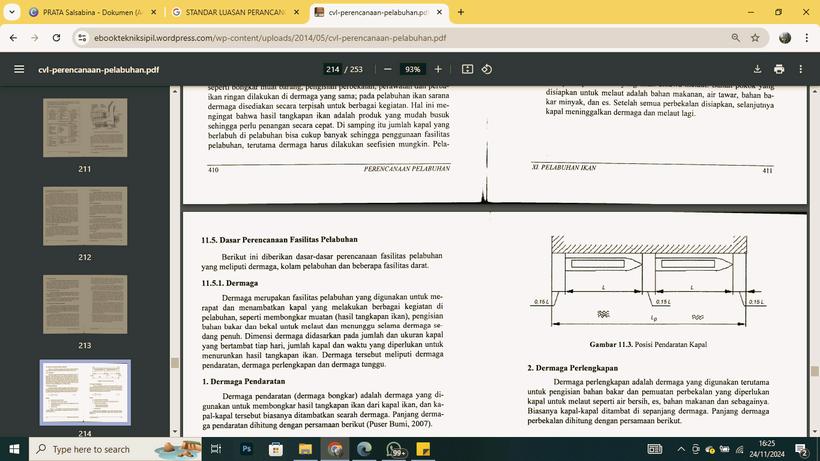Click the thumbnail panel scrollbar handle

[x=175, y=362]
